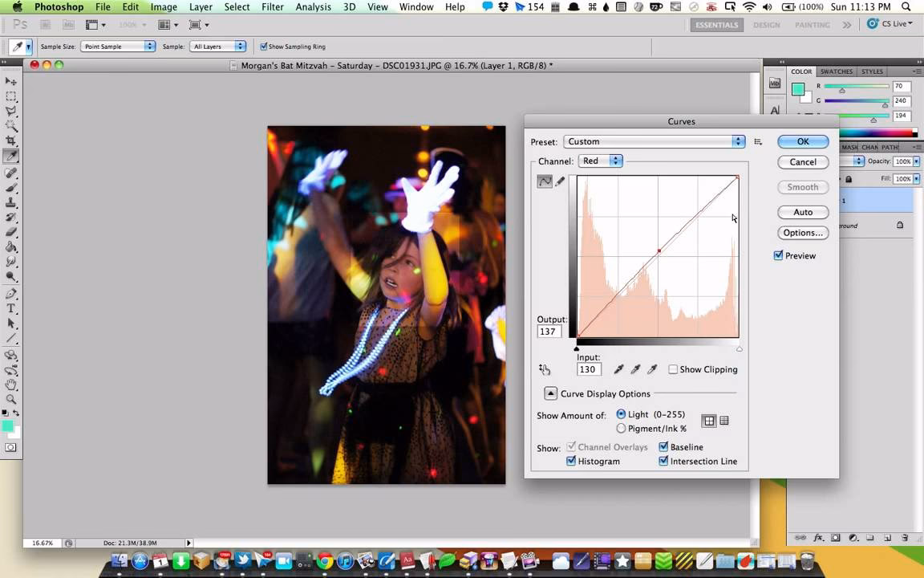Enable the Show Clipping checkbox

click(x=674, y=369)
